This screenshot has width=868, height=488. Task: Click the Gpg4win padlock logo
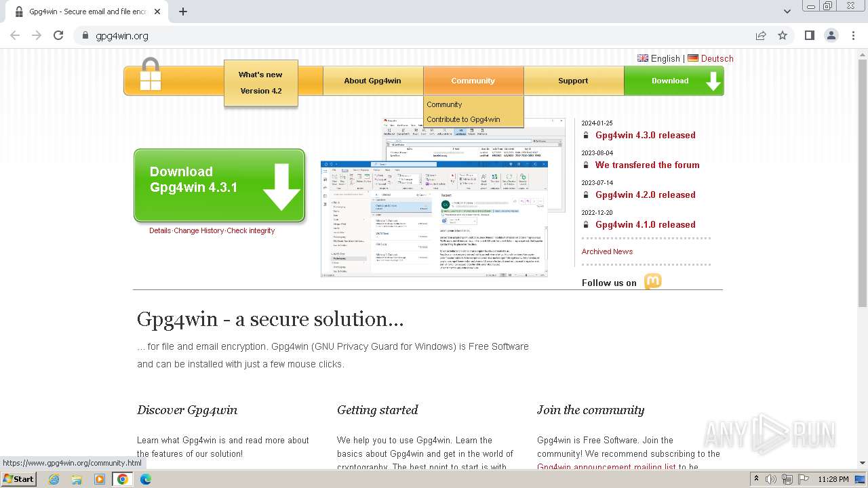151,74
